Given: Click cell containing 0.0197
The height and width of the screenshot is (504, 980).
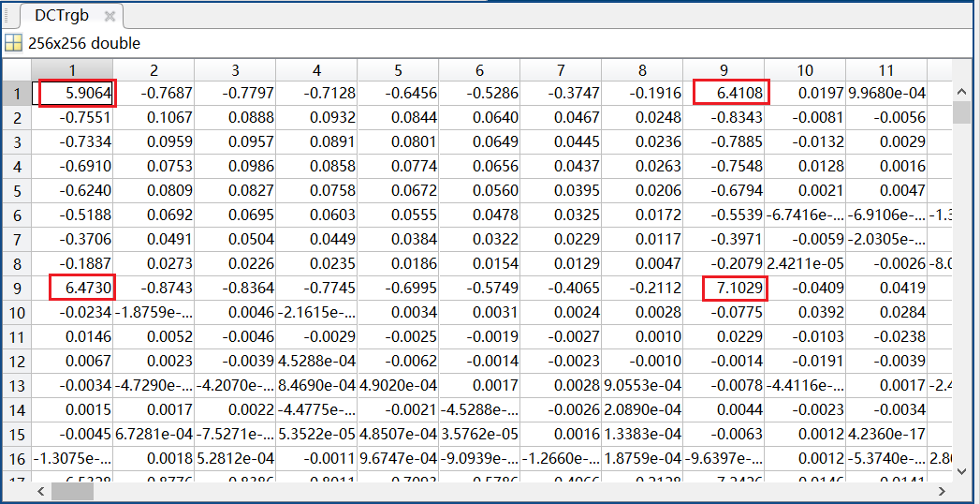Looking at the screenshot, I should point(805,94).
